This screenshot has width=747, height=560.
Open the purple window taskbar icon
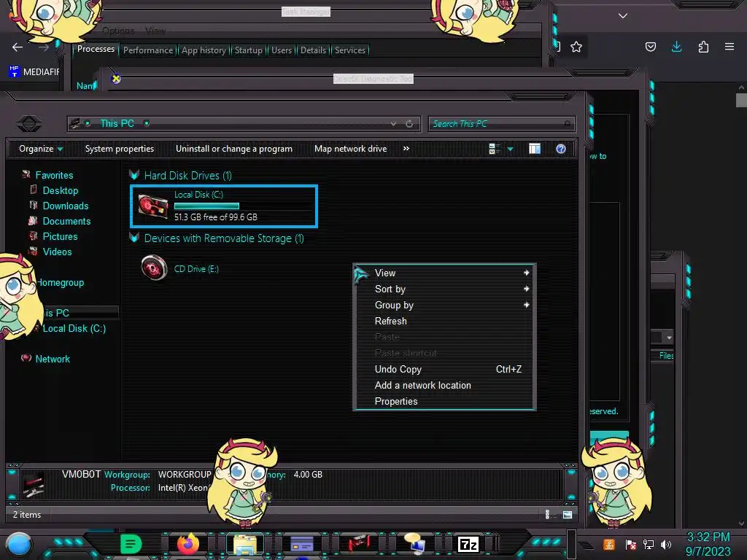click(x=302, y=544)
